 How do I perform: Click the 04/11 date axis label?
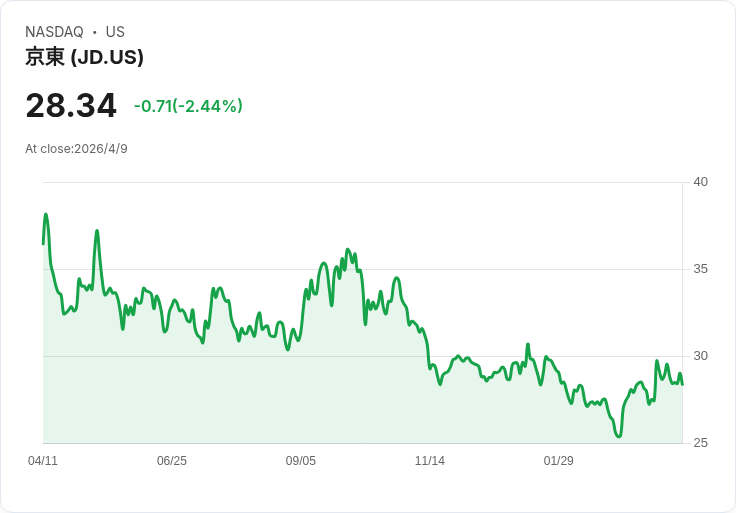[x=43, y=460]
